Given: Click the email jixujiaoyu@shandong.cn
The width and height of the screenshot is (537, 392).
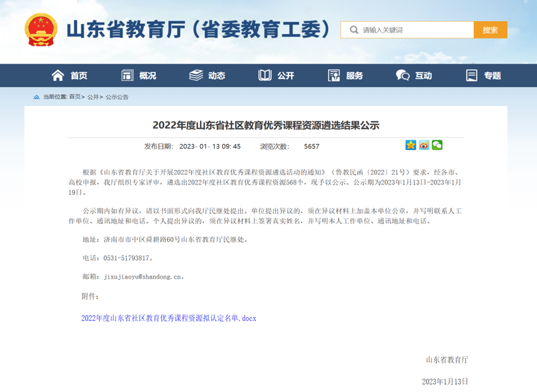Looking at the screenshot, I should click(142, 277).
